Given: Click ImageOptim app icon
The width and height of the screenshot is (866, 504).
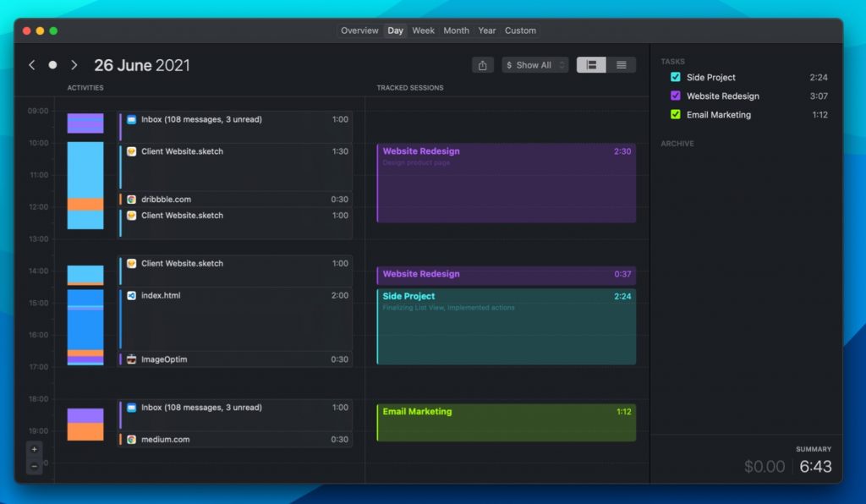Looking at the screenshot, I should coord(131,359).
